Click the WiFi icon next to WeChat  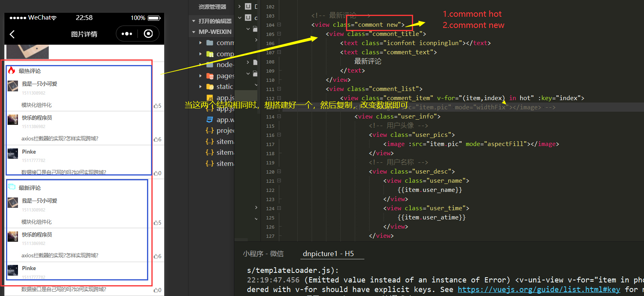[x=54, y=18]
